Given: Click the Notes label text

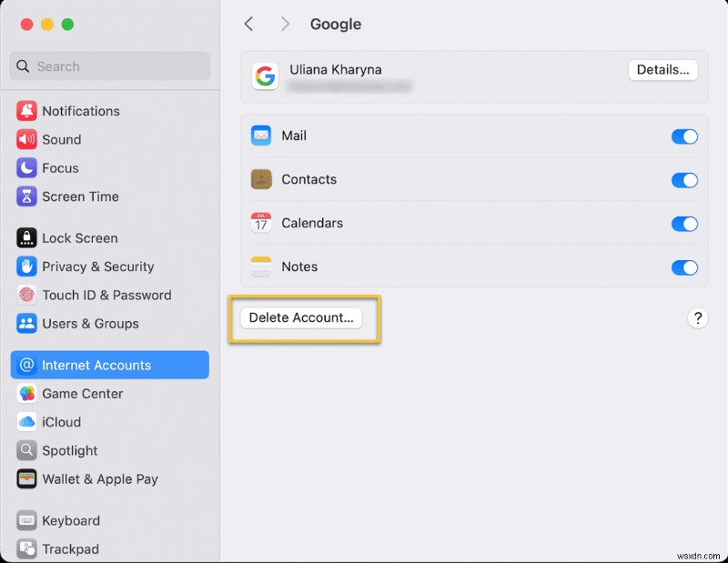Looking at the screenshot, I should pyautogui.click(x=299, y=266).
